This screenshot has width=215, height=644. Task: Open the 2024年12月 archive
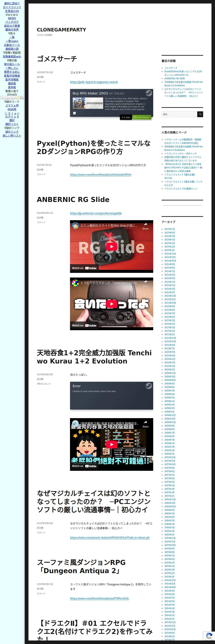[170, 254]
